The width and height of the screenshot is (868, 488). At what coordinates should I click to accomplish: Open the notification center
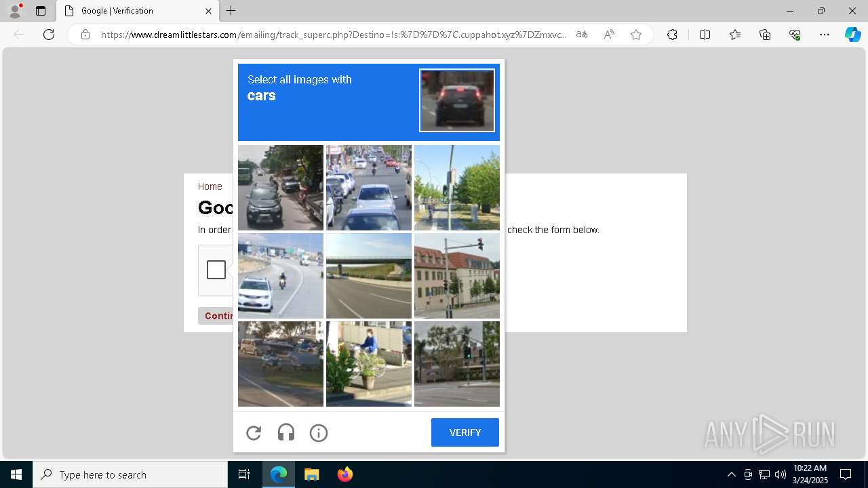pos(846,474)
